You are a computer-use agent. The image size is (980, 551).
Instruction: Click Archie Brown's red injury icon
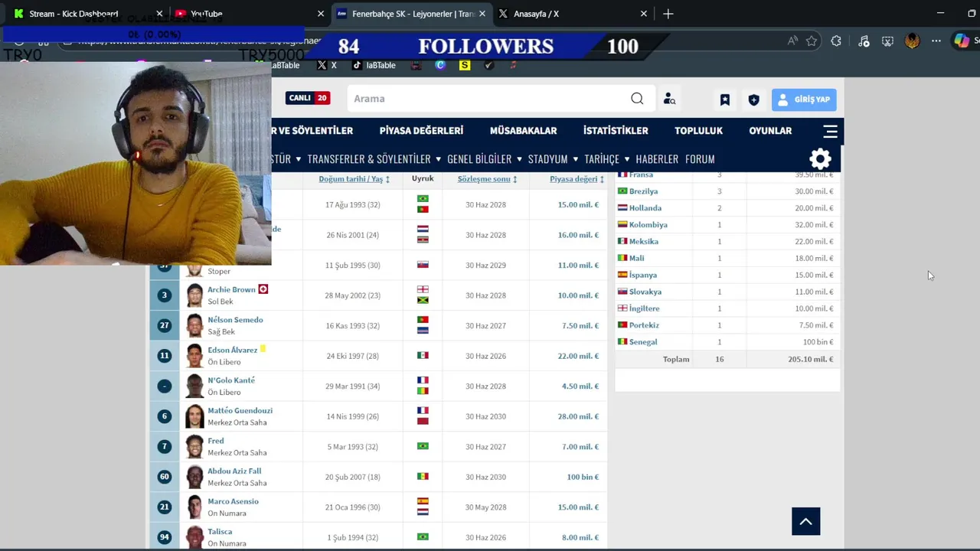click(x=263, y=289)
